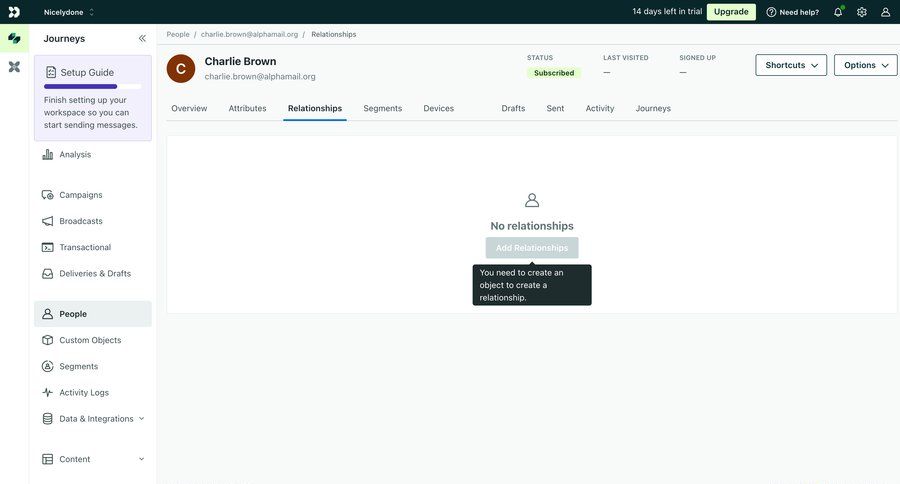Click the Segments icon in the sidebar
Image resolution: width=900 pixels, height=484 pixels.
click(48, 366)
